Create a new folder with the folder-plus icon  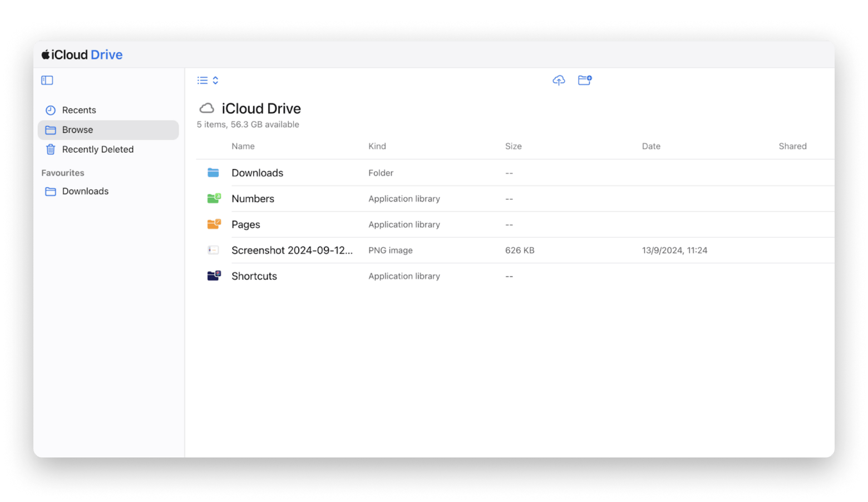pyautogui.click(x=585, y=80)
